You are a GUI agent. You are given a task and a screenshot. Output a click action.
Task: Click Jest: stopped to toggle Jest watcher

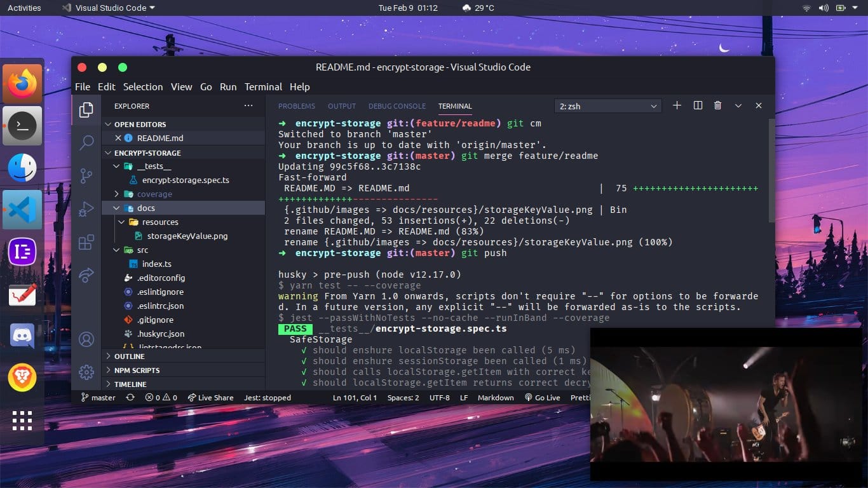267,397
